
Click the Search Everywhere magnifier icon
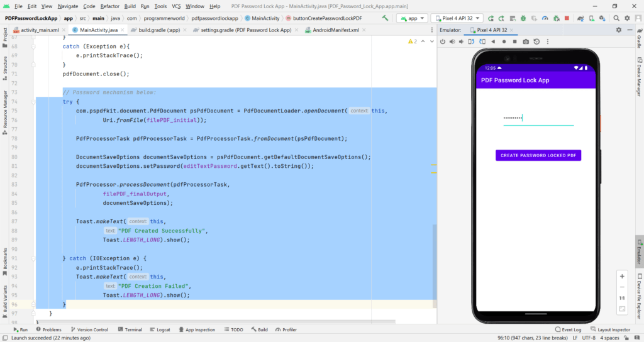click(616, 18)
